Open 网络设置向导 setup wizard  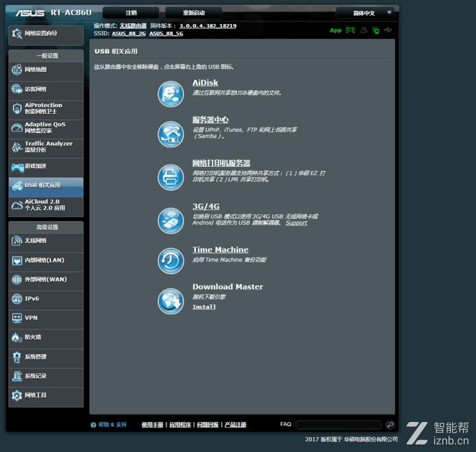tap(46, 35)
